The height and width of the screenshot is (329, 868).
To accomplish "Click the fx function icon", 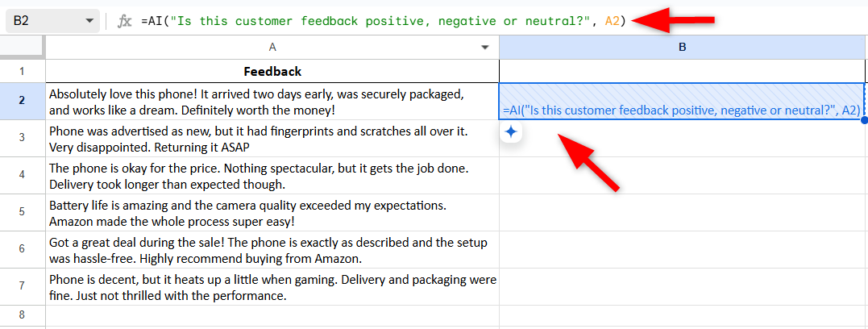I will tap(124, 22).
